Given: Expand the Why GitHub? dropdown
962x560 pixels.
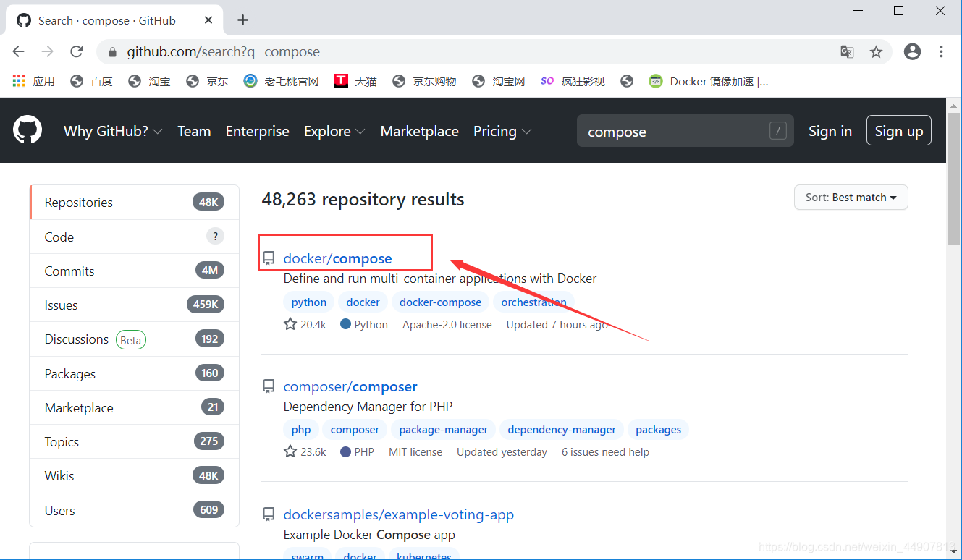Looking at the screenshot, I should click(113, 131).
